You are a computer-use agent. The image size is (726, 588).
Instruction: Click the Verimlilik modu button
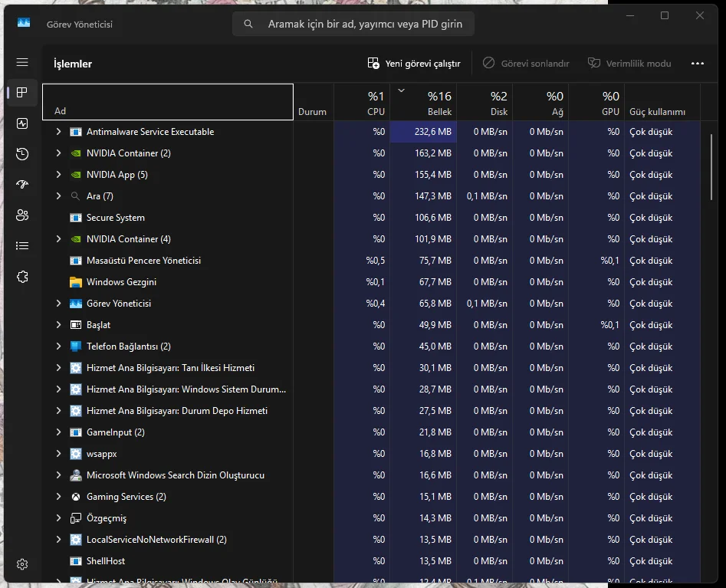(x=629, y=64)
